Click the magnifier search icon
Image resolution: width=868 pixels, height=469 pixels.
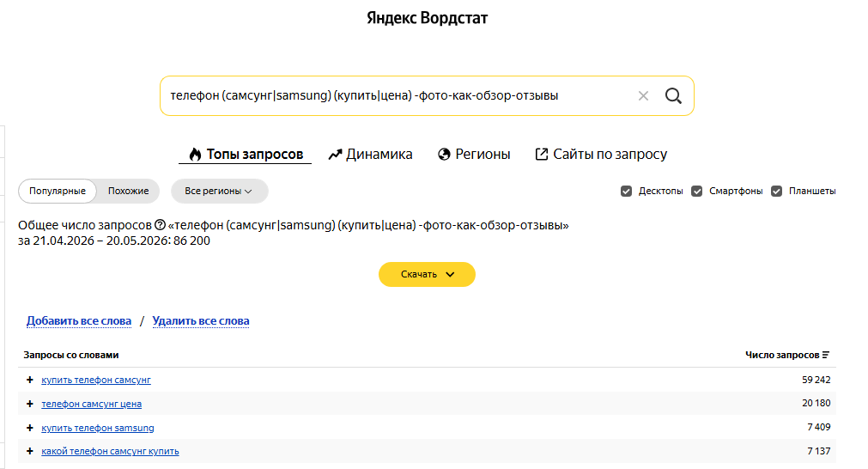tap(673, 96)
